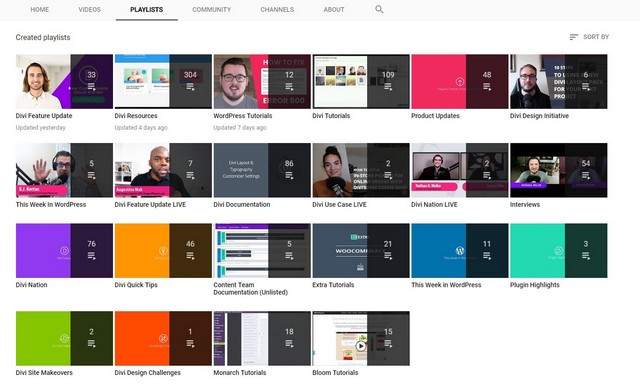Open the channel search icon

pos(379,9)
